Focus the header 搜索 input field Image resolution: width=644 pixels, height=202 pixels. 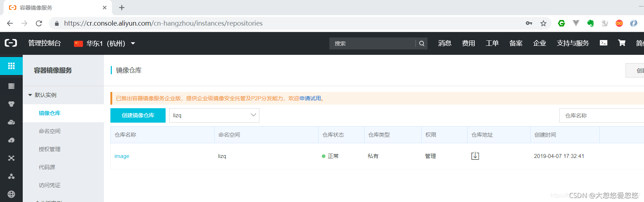(372, 44)
